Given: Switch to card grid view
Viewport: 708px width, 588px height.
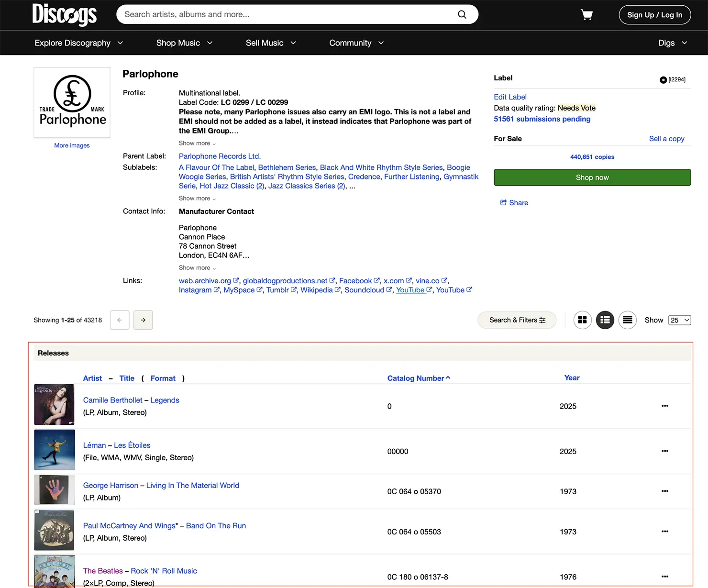Looking at the screenshot, I should 582,320.
